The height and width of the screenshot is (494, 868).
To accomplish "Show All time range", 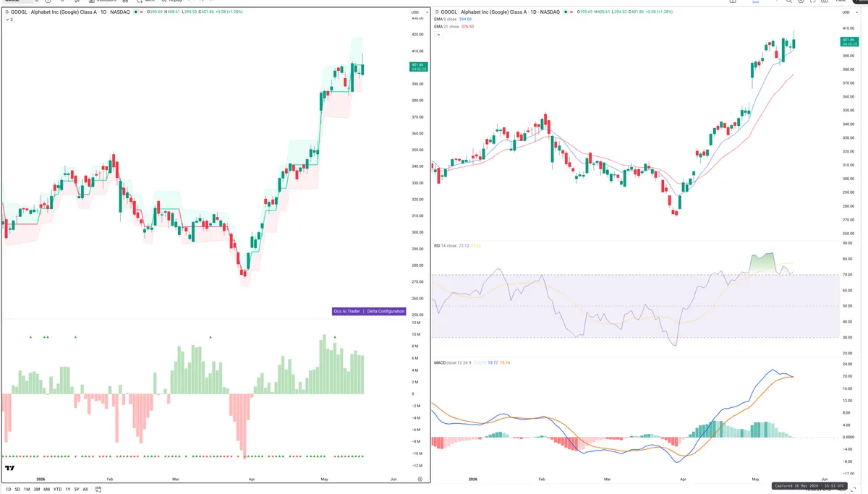I will [x=85, y=490].
